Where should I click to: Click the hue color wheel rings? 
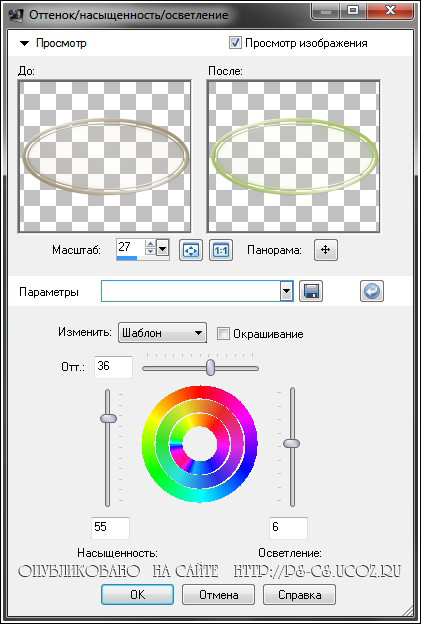tap(199, 444)
